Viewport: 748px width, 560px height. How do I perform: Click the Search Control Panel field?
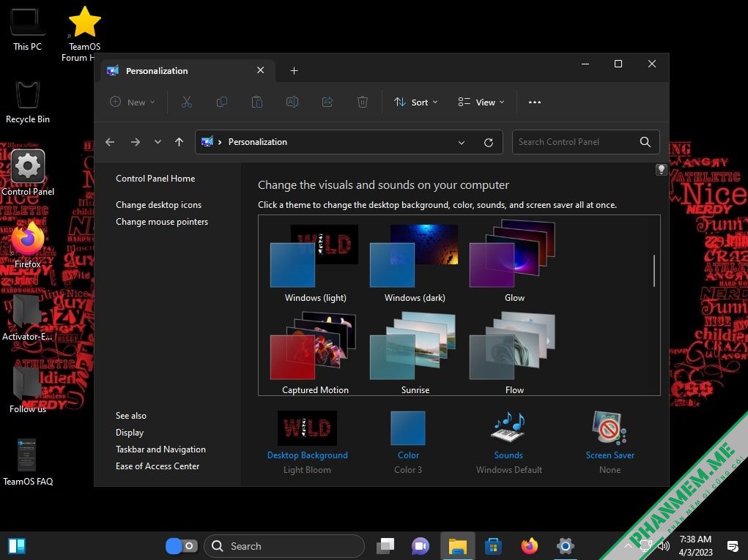point(586,142)
